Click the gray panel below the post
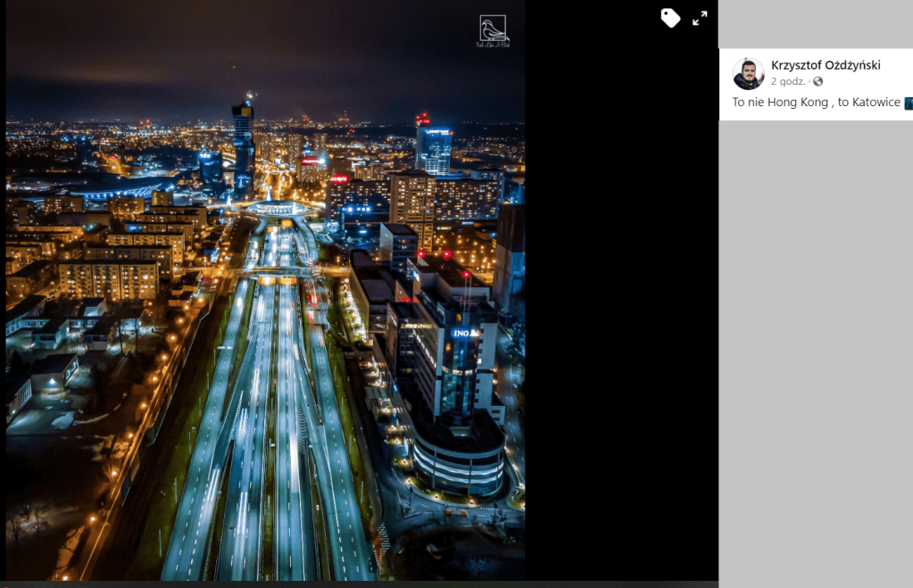Viewport: 913px width, 588px height. (x=816, y=357)
